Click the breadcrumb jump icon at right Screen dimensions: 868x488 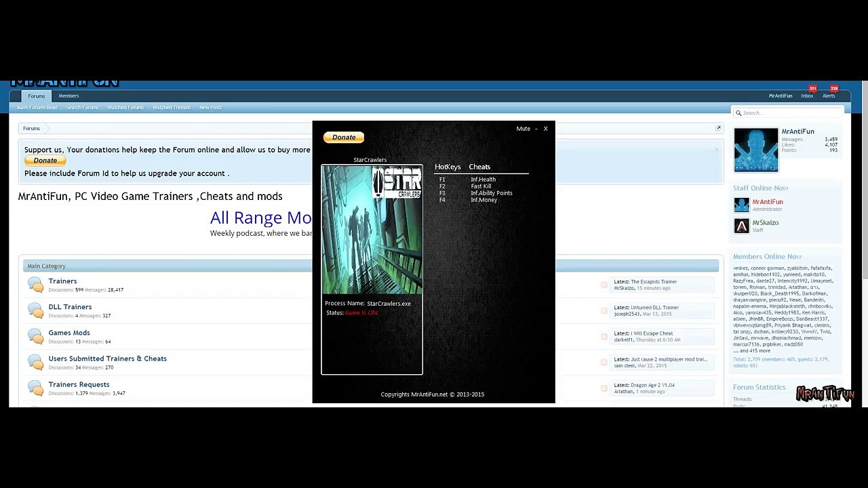pyautogui.click(x=718, y=128)
